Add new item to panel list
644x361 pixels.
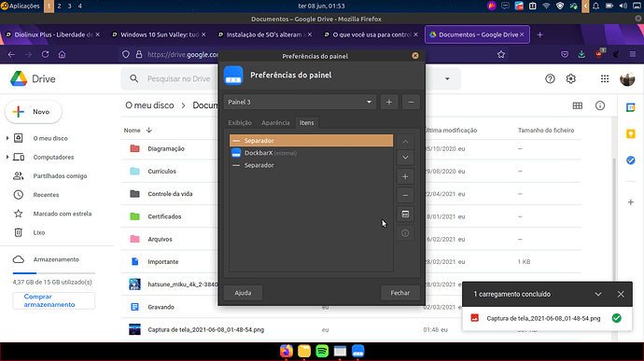[405, 176]
